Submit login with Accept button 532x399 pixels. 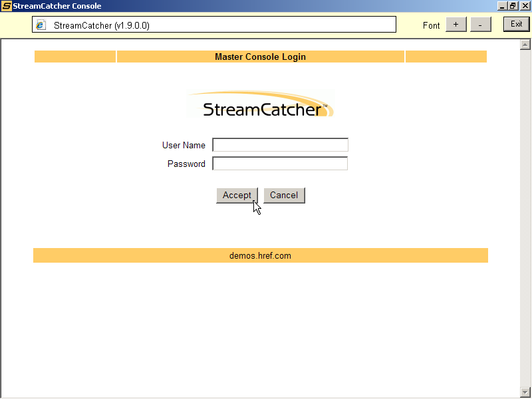pyautogui.click(x=237, y=196)
